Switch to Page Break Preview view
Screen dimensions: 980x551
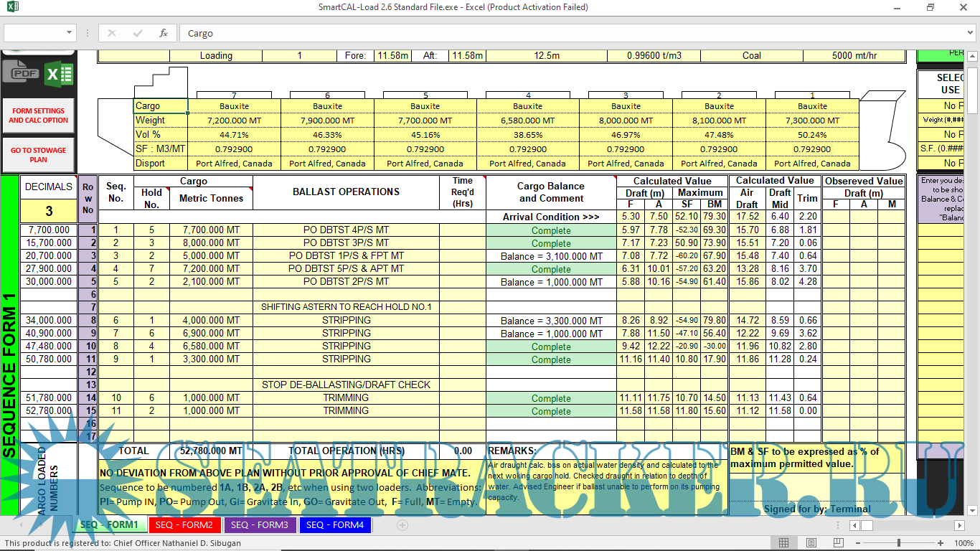[837, 543]
